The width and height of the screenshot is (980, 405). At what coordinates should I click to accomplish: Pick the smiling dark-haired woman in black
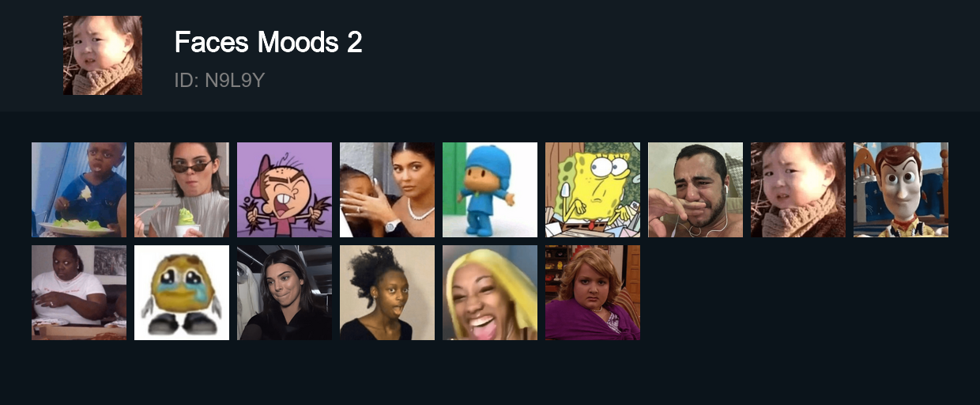[285, 293]
